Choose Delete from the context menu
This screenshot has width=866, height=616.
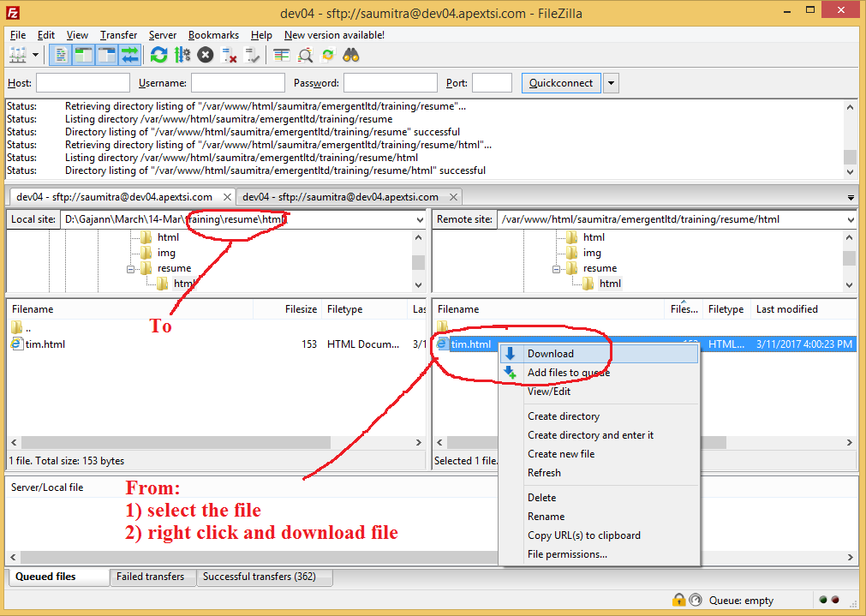click(600, 497)
